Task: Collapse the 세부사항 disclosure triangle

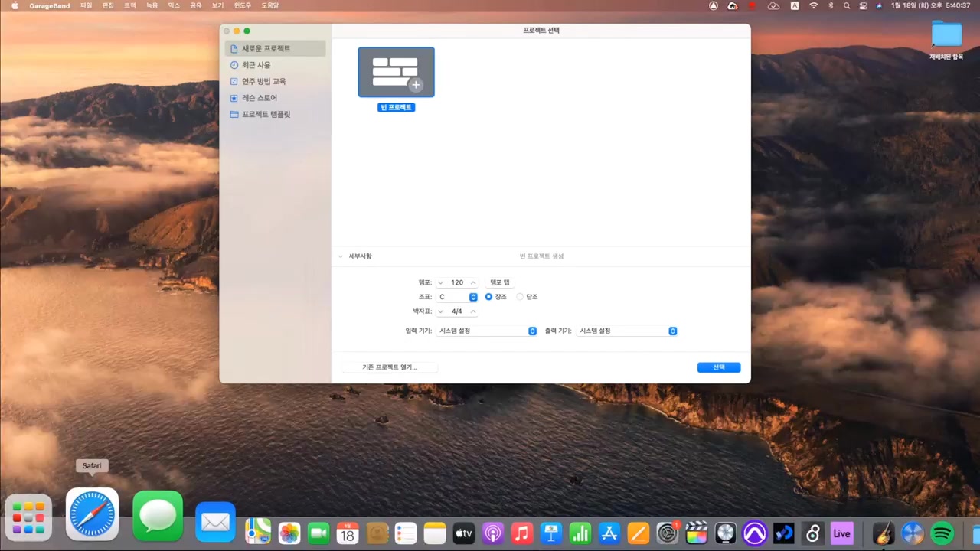Action: [x=340, y=256]
